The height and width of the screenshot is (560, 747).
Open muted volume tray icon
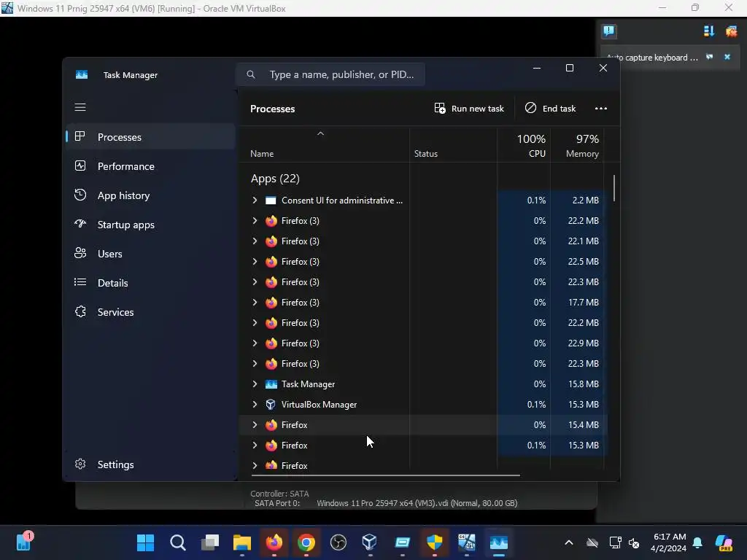(634, 542)
